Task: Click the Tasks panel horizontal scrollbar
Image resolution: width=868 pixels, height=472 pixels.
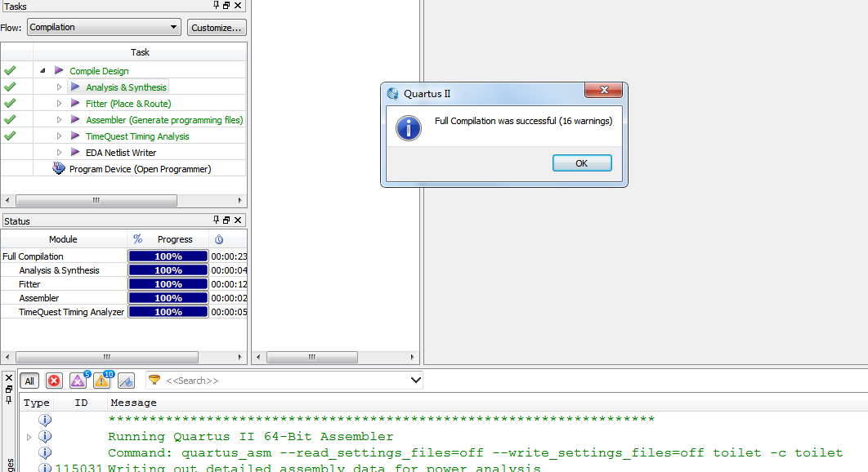Action: pyautogui.click(x=96, y=200)
